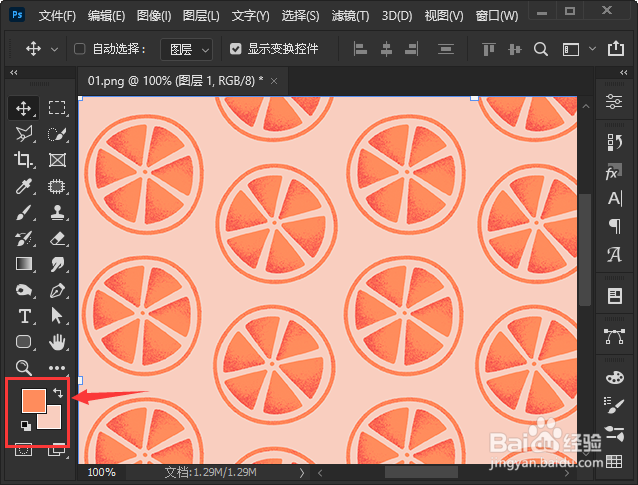Select the Gradient tool
Screen dimensions: 638x485
pos(23,264)
